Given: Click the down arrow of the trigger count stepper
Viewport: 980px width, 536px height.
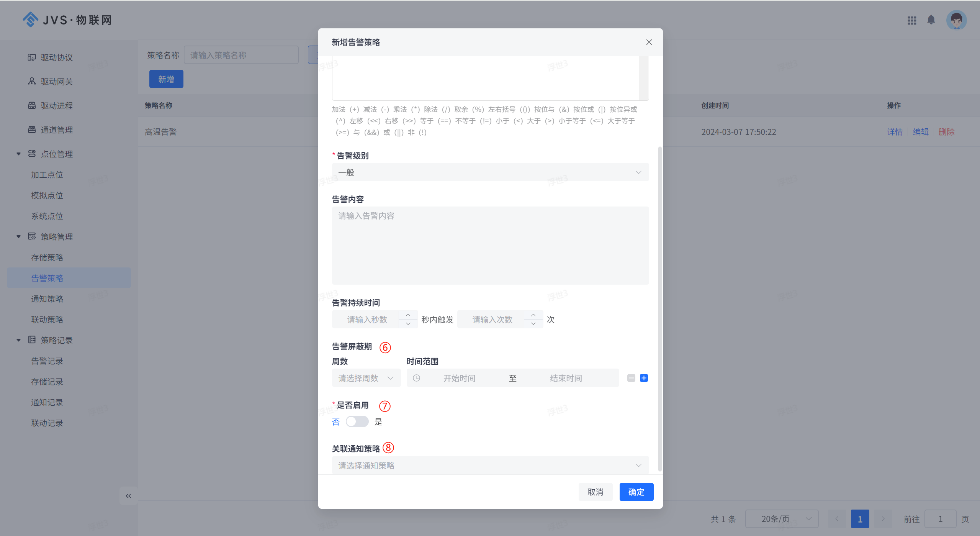Looking at the screenshot, I should point(533,324).
